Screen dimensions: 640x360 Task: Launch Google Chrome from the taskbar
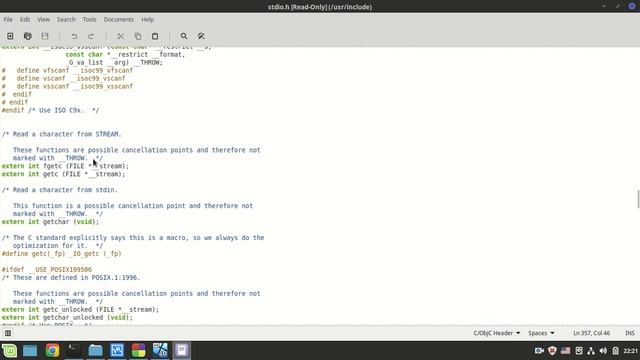52,351
